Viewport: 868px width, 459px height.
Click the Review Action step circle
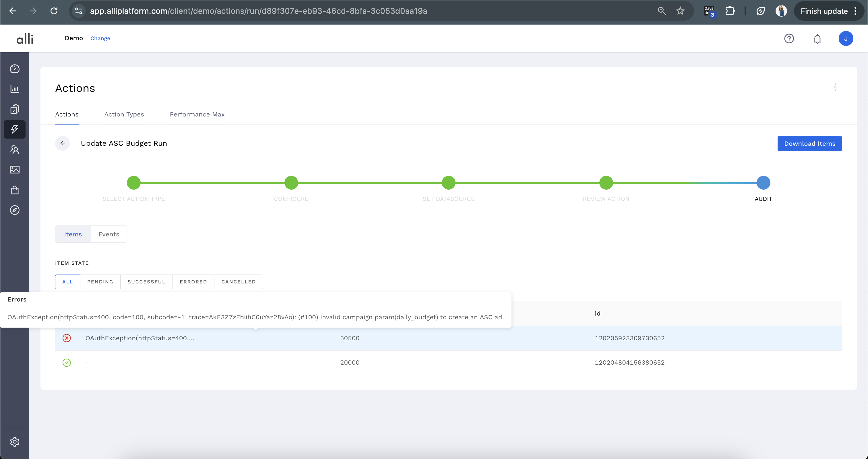tap(606, 183)
